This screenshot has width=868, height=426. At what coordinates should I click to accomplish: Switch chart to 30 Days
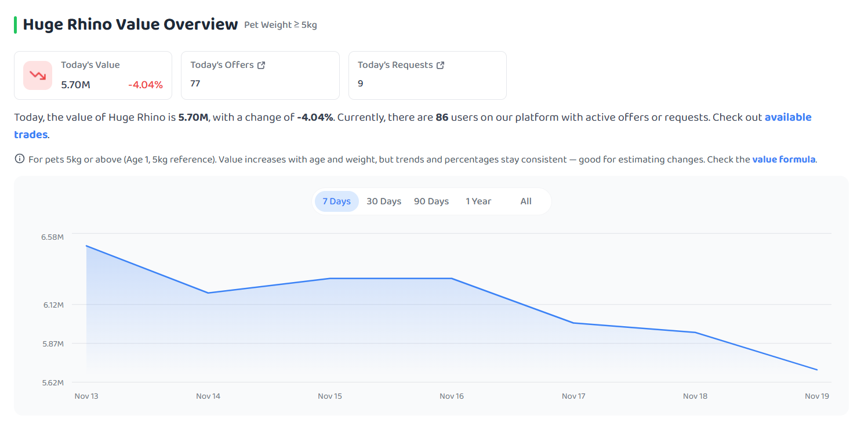tap(384, 201)
